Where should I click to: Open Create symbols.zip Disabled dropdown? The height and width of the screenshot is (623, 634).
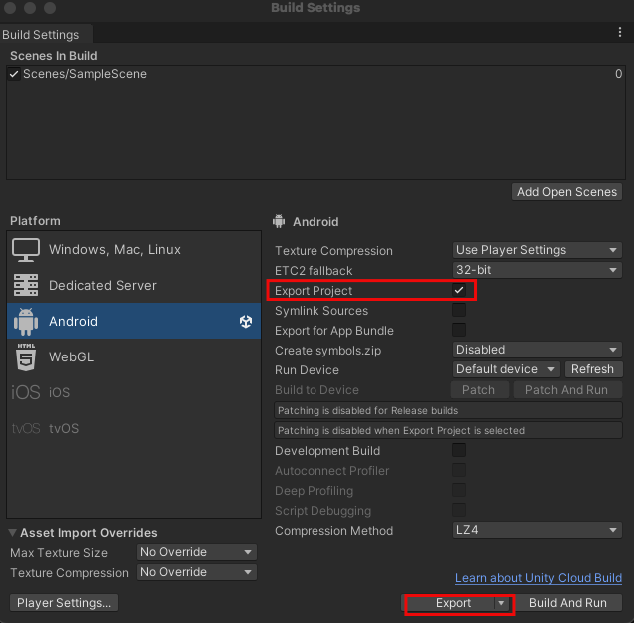[x=537, y=350]
